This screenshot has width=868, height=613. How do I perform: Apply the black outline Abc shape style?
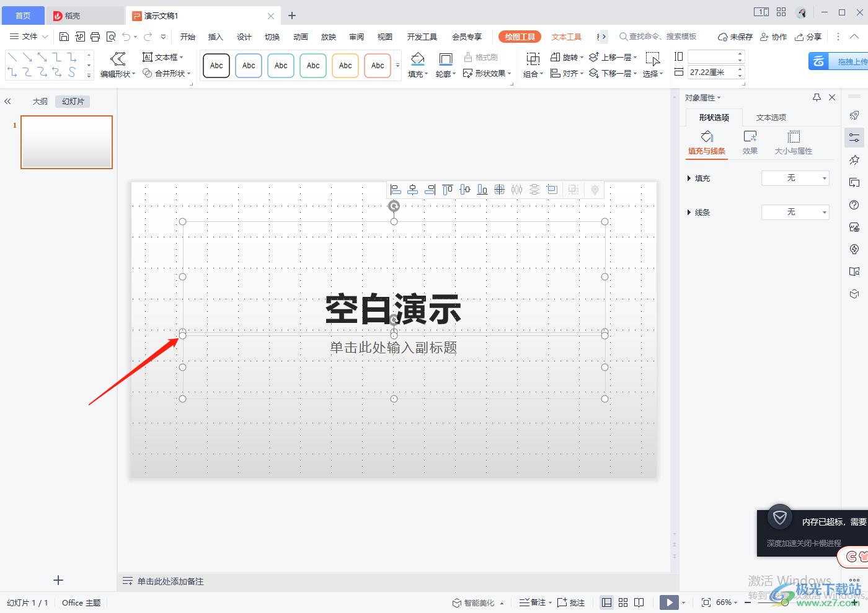point(216,65)
